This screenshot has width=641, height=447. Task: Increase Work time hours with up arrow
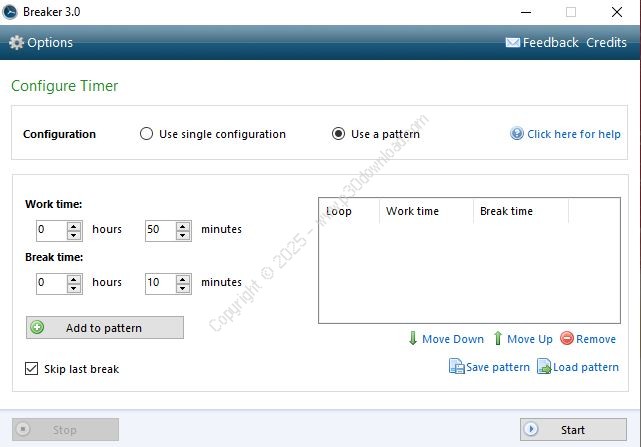tap(74, 225)
